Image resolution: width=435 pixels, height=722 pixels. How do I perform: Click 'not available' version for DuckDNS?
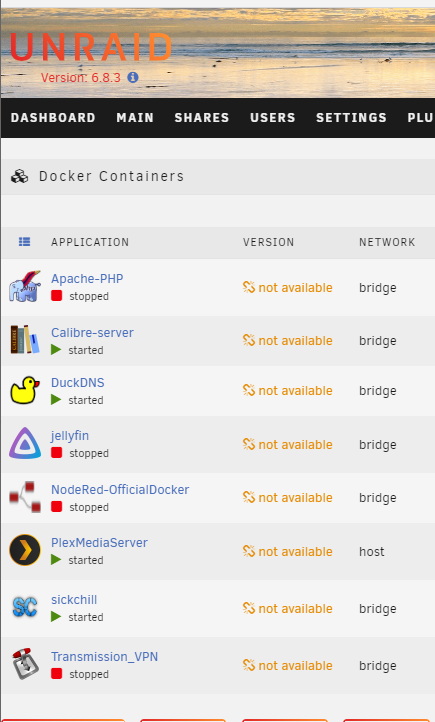pyautogui.click(x=288, y=390)
